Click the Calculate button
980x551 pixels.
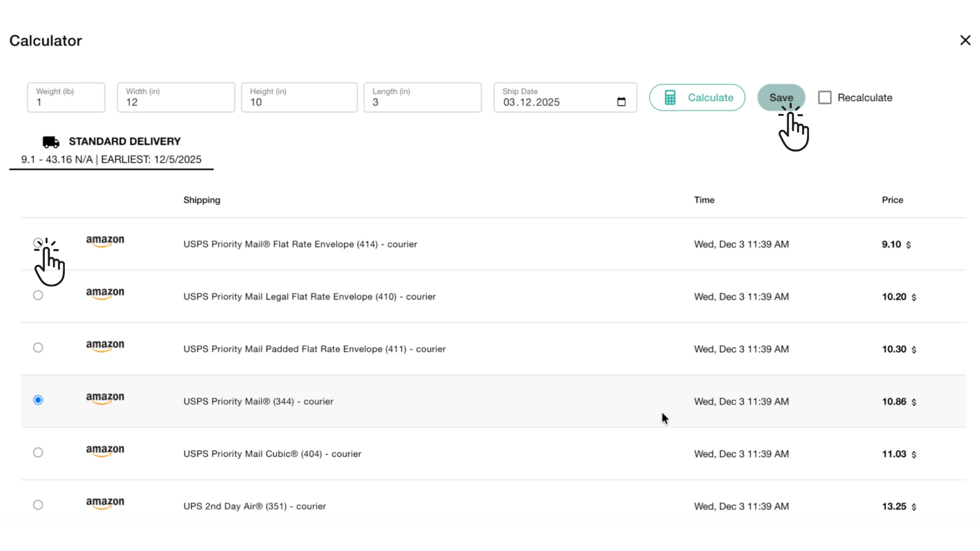point(697,97)
